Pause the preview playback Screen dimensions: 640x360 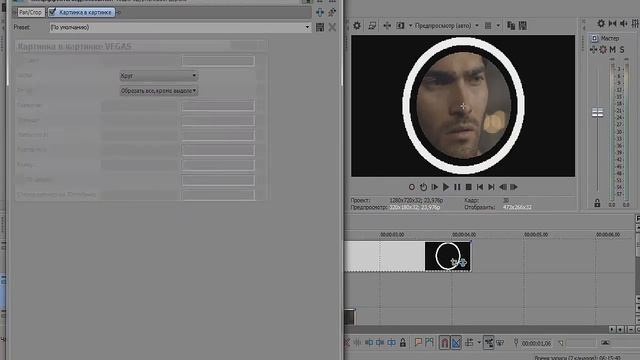pyautogui.click(x=457, y=187)
